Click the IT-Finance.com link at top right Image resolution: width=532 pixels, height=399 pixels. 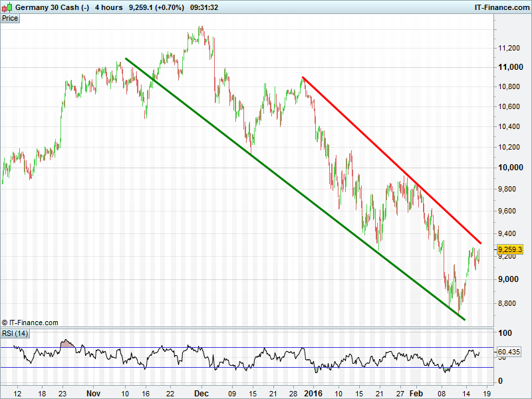502,7
